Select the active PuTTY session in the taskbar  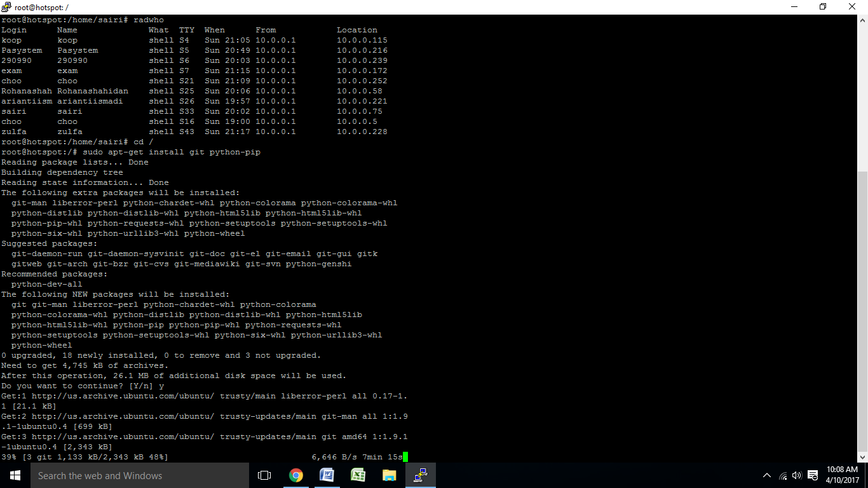pos(420,475)
